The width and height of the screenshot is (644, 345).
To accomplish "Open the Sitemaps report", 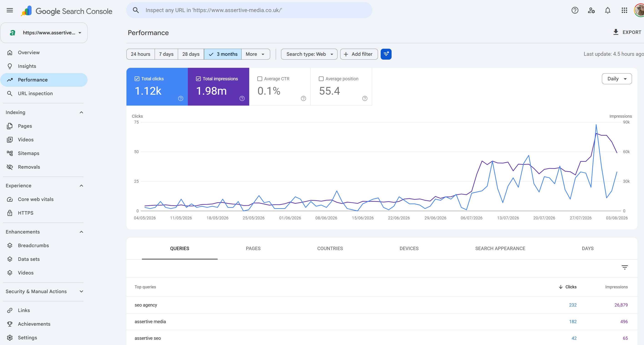I will (44, 153).
